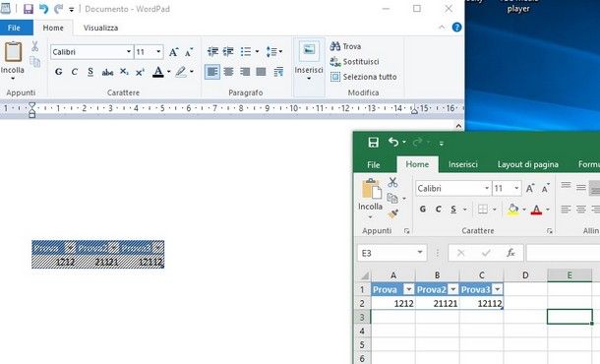Viewport: 600px width, 364px height.
Task: Apply Excel yellow fill color
Action: [x=513, y=209]
